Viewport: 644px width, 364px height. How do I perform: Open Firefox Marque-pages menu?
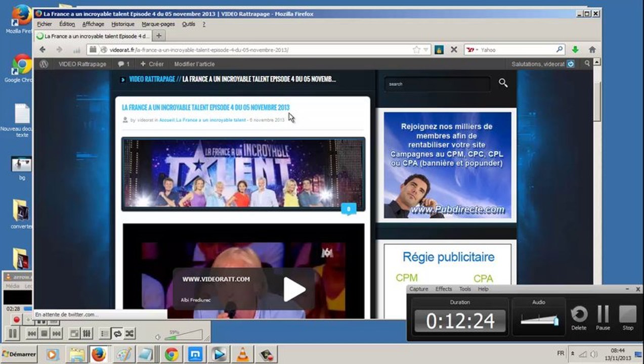(x=158, y=24)
